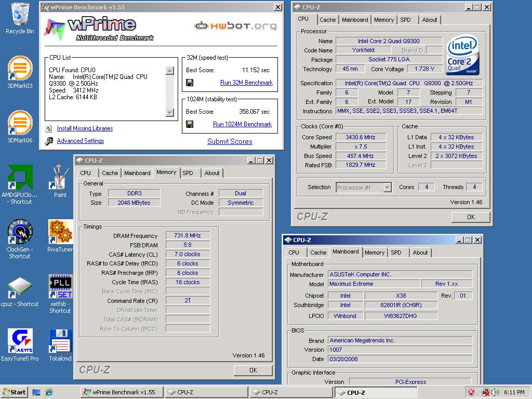Click the wrench icon next to Advanced Settings
532x399 pixels.
point(49,141)
